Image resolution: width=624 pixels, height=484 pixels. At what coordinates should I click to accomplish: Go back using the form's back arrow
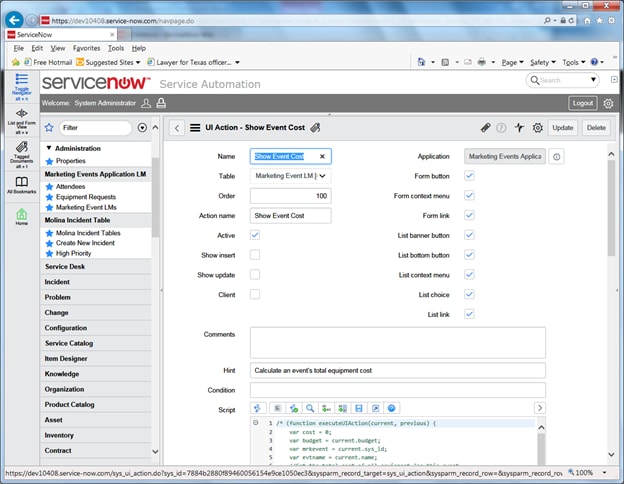point(177,128)
